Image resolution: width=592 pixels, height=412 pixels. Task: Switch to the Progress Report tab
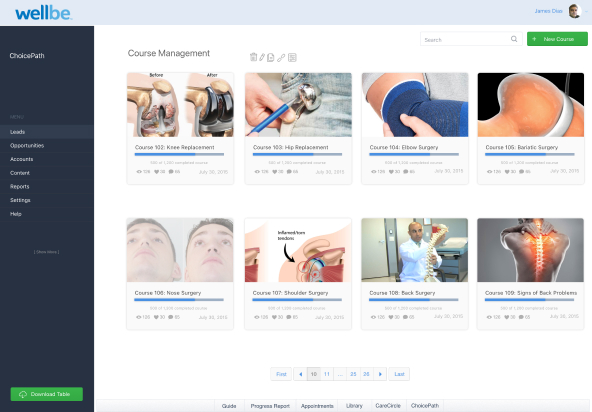270,406
